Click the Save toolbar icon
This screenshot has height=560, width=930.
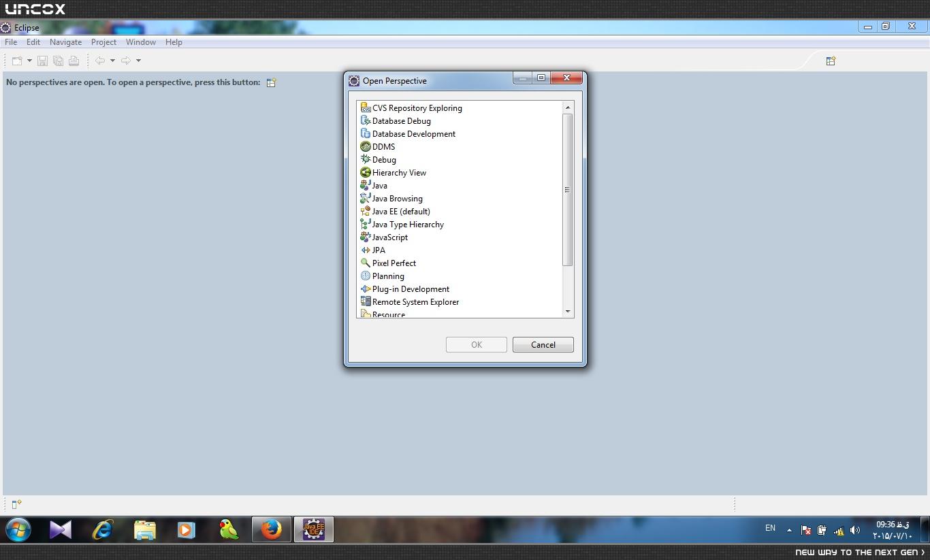coord(42,61)
